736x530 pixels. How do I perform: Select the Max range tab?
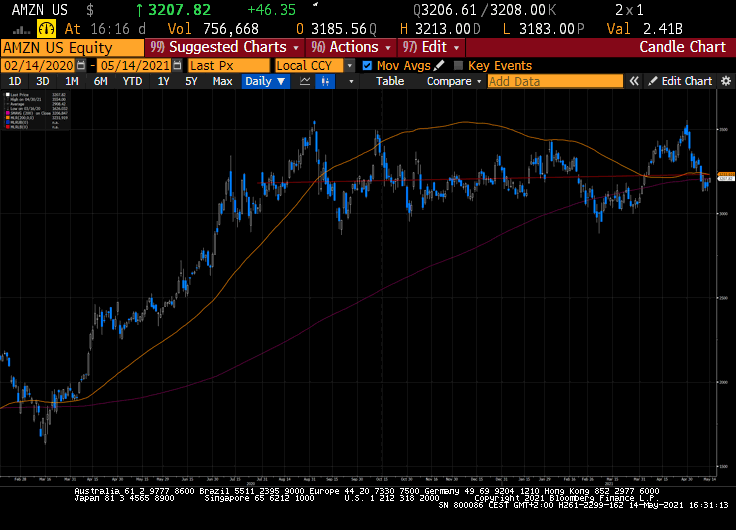[x=222, y=81]
